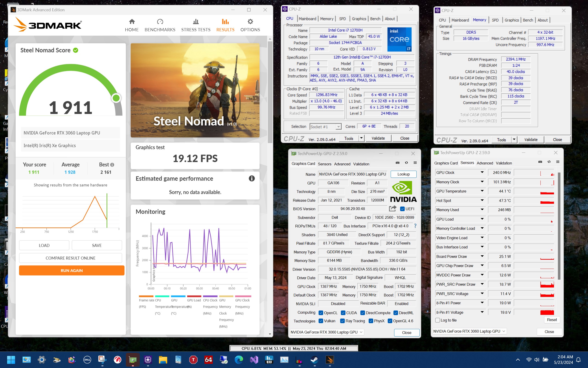The width and height of the screenshot is (588, 368).
Task: Open GPU selector dropdown in GPU-Z Graphics Card window
Action: coord(327,332)
